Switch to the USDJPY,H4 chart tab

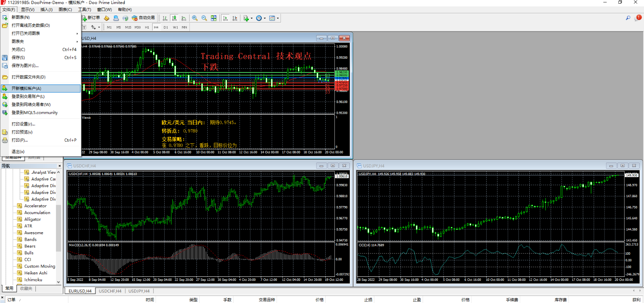pos(139,291)
